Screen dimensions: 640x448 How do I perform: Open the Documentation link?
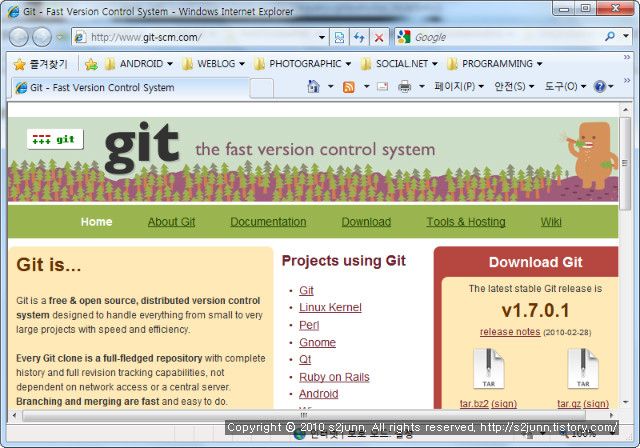[x=268, y=222]
